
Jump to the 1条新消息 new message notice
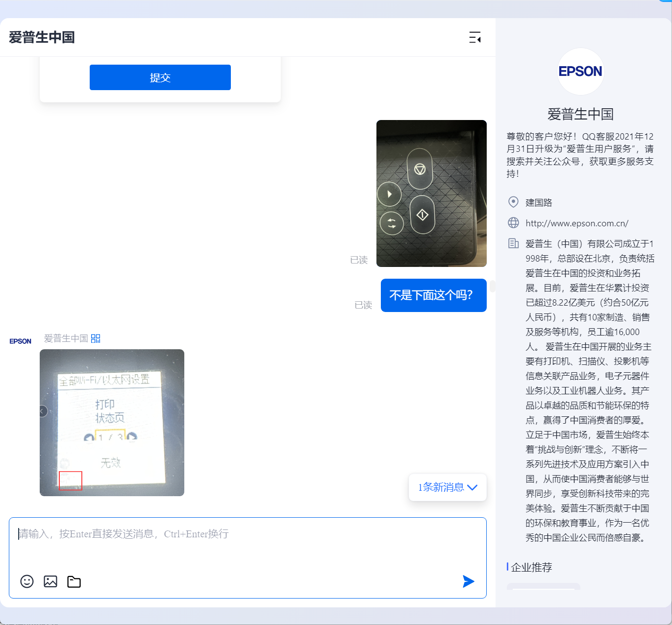point(448,487)
